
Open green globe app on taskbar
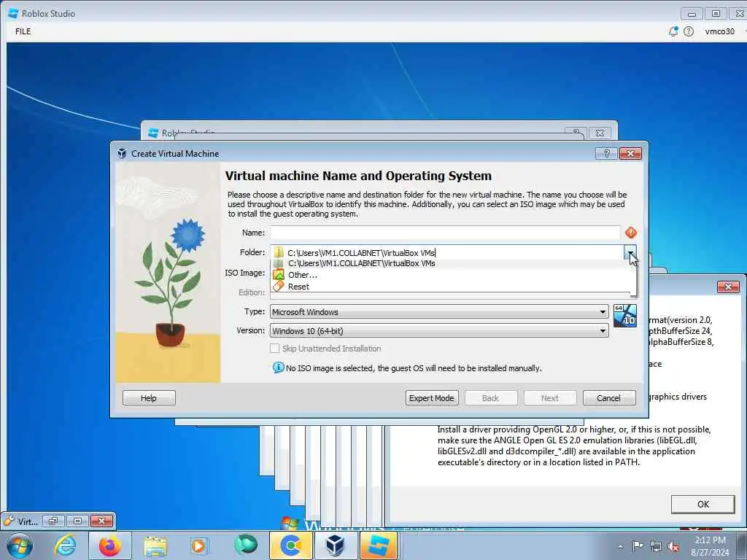(x=245, y=545)
